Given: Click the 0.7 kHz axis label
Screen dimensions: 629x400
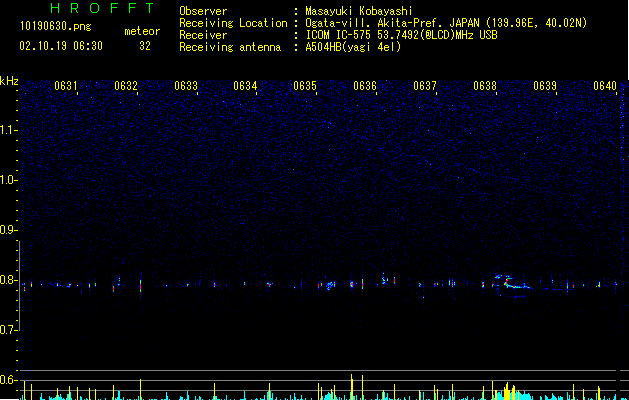Looking at the screenshot, I should [x=8, y=330].
